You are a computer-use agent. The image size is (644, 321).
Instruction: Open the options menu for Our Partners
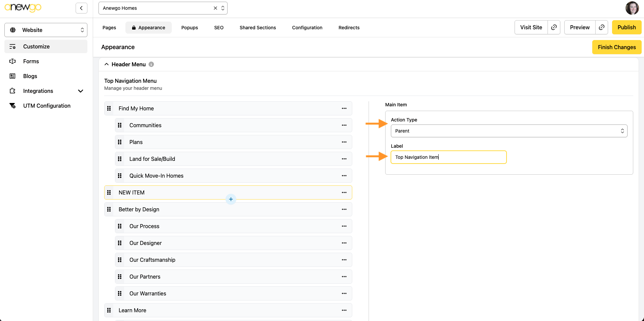pos(344,277)
